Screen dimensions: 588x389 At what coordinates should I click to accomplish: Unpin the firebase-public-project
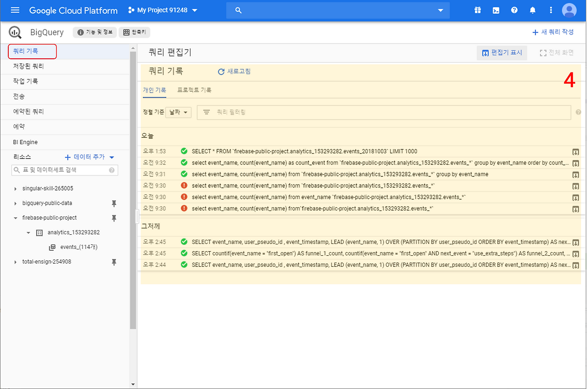click(x=114, y=218)
